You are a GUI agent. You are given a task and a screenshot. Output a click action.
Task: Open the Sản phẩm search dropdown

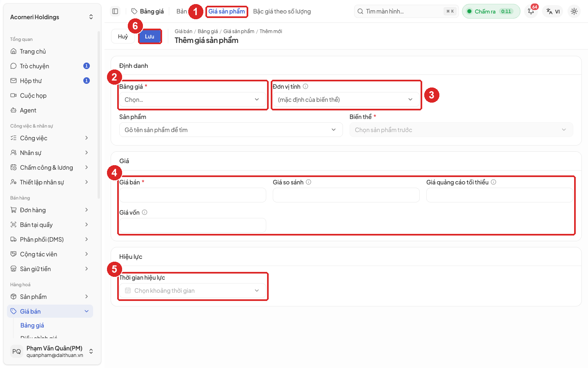231,130
